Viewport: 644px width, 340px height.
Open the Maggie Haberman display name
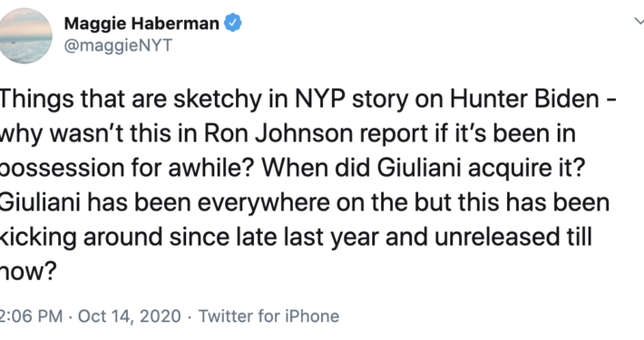(141, 24)
